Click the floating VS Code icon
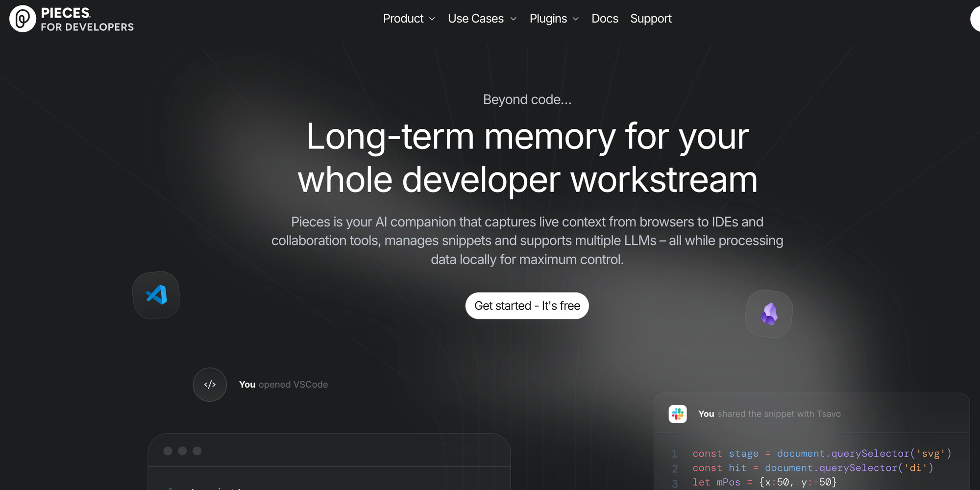 point(156,295)
